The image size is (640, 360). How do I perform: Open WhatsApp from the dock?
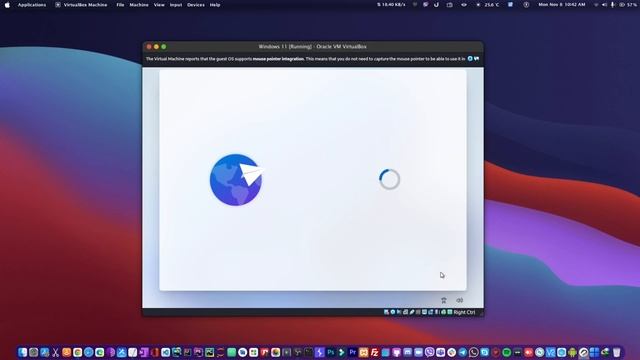pyautogui.click(x=474, y=352)
